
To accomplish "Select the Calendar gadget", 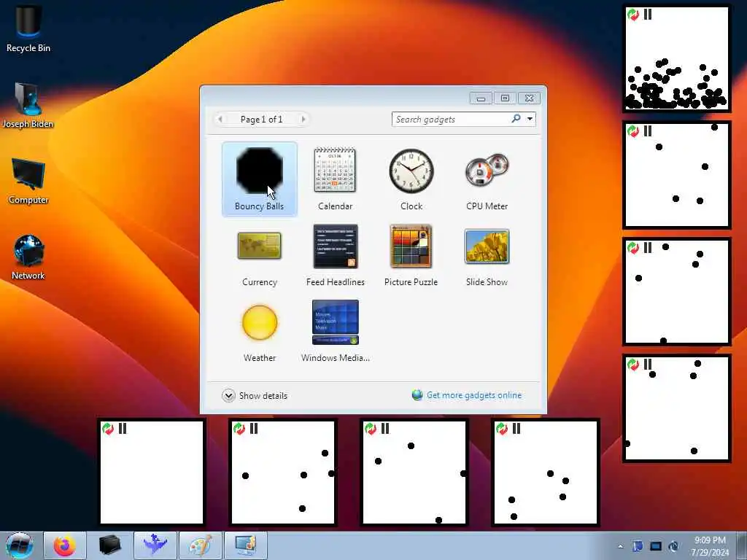I will (335, 179).
